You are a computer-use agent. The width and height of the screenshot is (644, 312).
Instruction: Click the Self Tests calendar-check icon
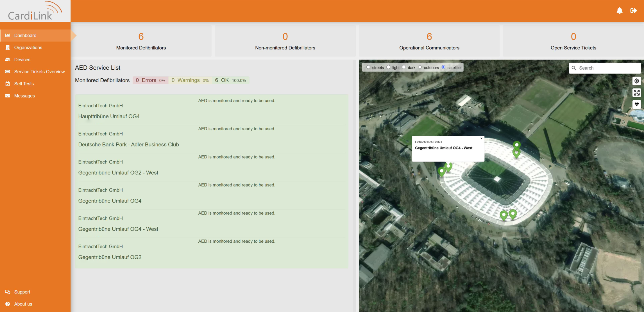[x=8, y=84]
